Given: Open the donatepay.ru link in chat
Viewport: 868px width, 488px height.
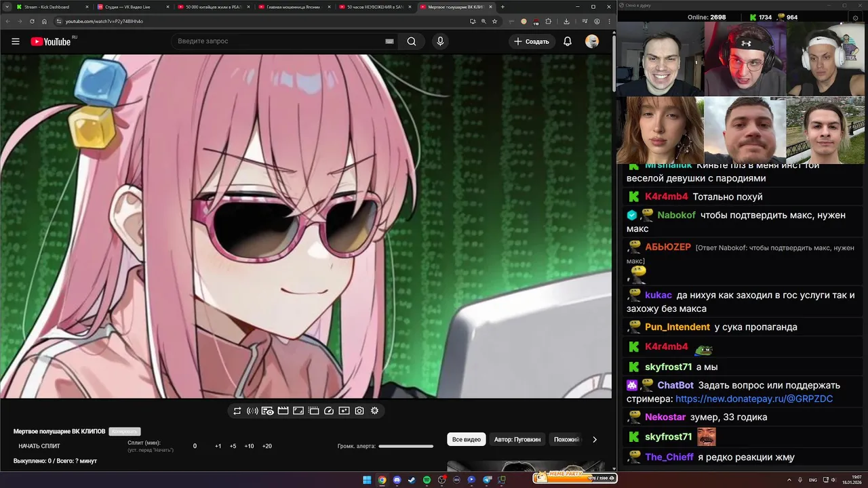Looking at the screenshot, I should coord(754,399).
